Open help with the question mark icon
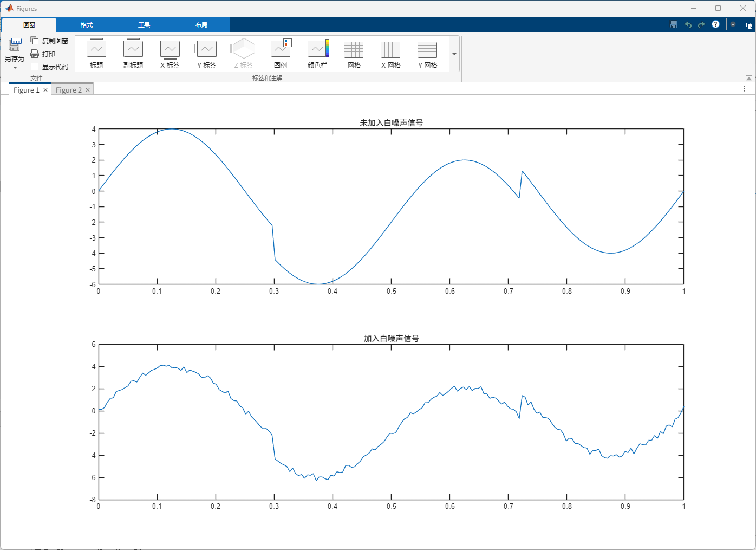Image resolution: width=756 pixels, height=550 pixels. 715,24
